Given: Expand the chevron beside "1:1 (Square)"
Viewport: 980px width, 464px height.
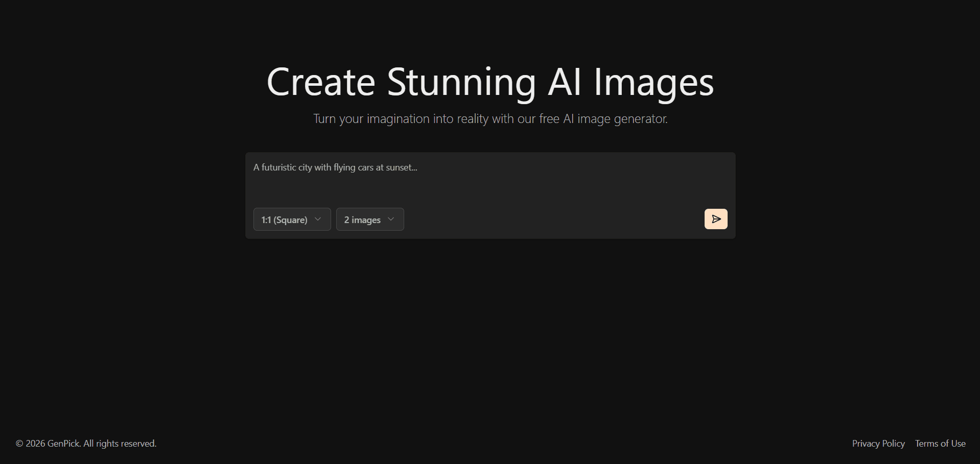Looking at the screenshot, I should 317,218.
